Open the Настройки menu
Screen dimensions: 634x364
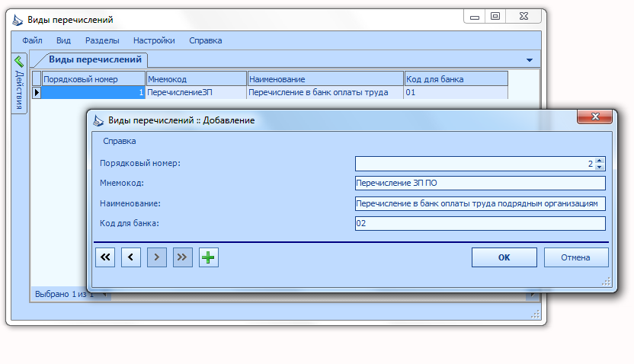pyautogui.click(x=154, y=40)
